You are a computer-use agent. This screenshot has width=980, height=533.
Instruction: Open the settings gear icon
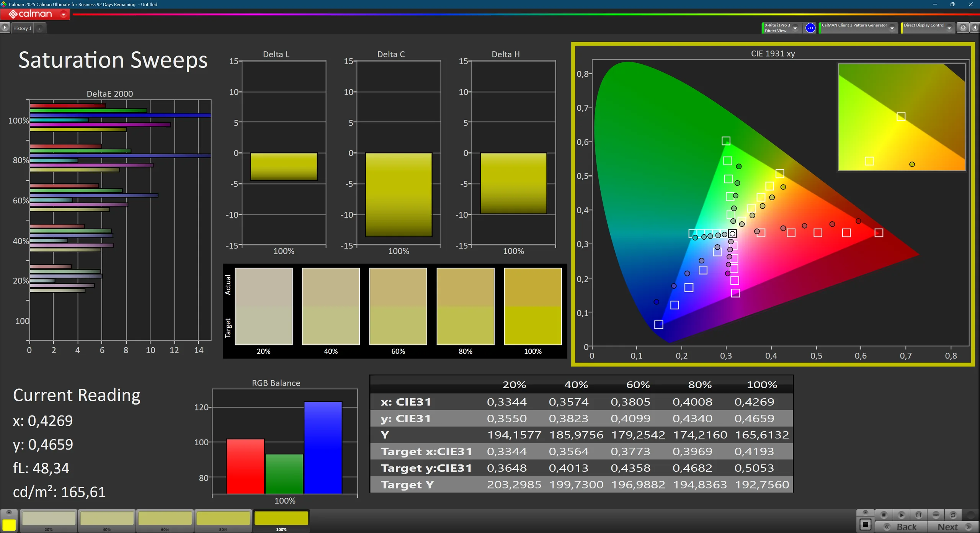pos(963,28)
